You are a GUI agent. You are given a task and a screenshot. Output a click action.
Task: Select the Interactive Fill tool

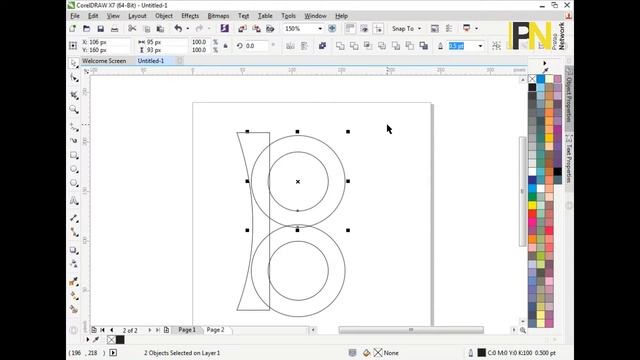(74, 296)
